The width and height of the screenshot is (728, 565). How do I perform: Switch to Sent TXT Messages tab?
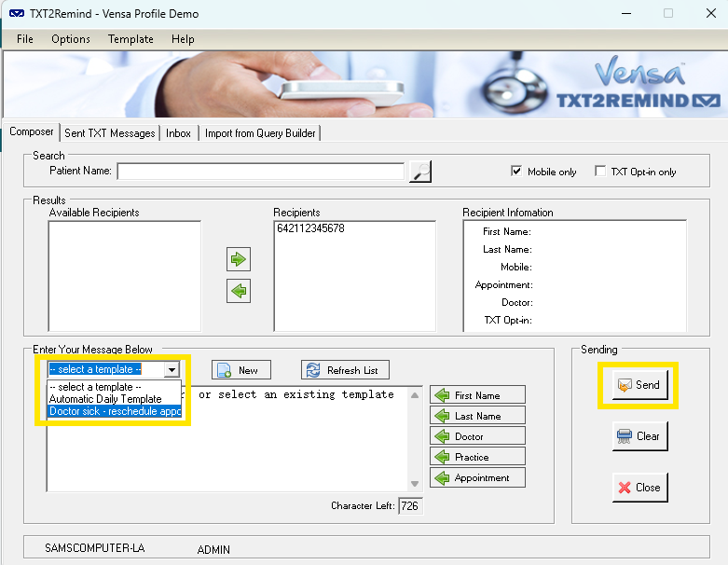pyautogui.click(x=110, y=133)
